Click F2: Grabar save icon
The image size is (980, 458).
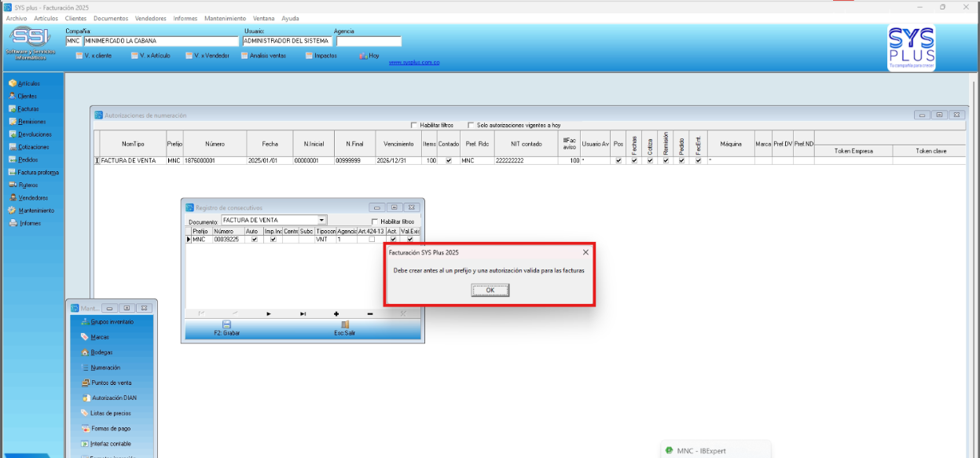click(226, 324)
